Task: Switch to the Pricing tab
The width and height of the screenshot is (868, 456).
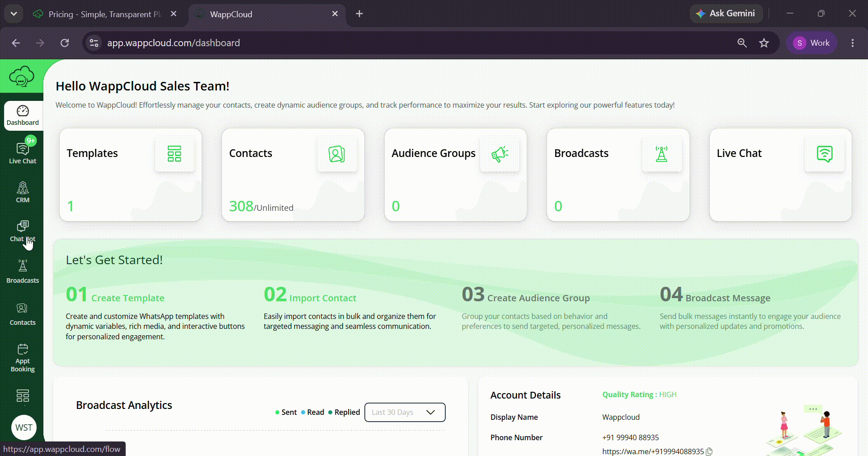Action: (104, 14)
